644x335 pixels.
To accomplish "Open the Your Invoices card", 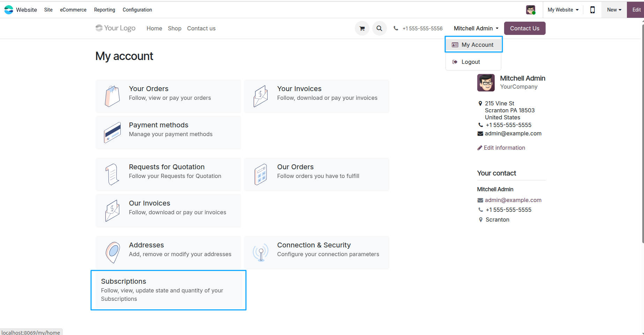I will 316,96.
